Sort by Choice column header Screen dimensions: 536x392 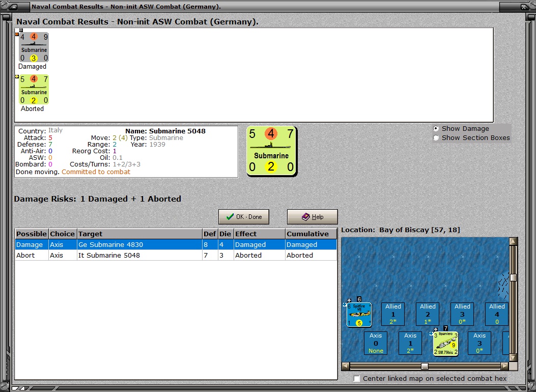point(63,234)
